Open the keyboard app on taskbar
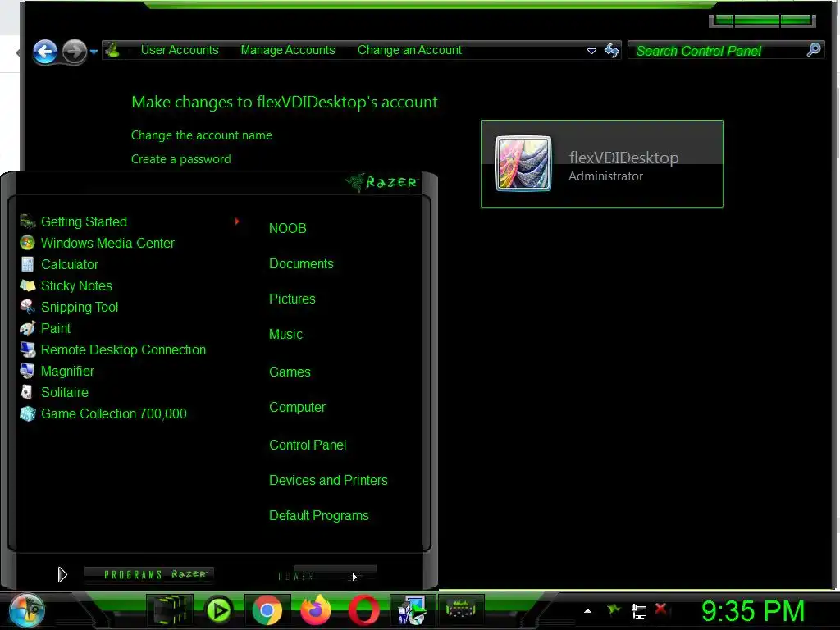Image resolution: width=840 pixels, height=630 pixels. pyautogui.click(x=461, y=609)
